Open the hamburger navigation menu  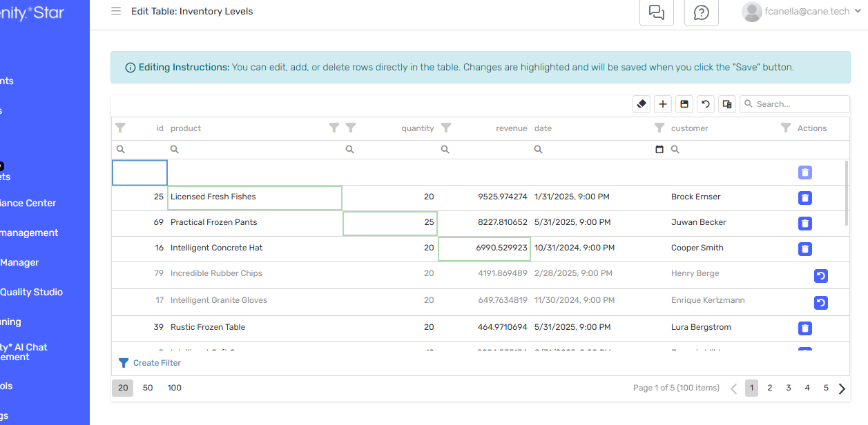point(115,11)
